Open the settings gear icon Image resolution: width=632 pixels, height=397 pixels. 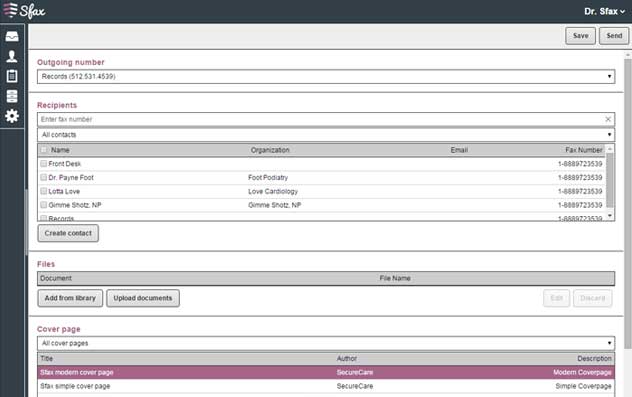12,116
